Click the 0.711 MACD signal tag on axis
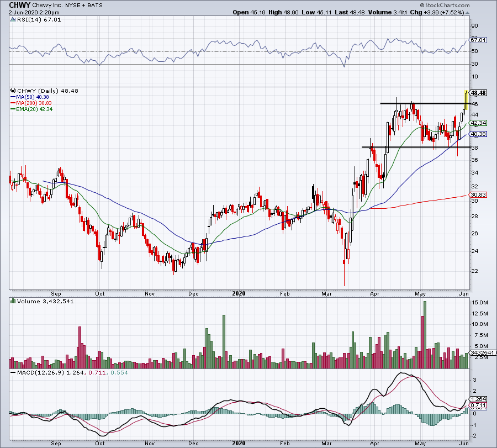Viewport: 497px width, 448px height. (478, 405)
